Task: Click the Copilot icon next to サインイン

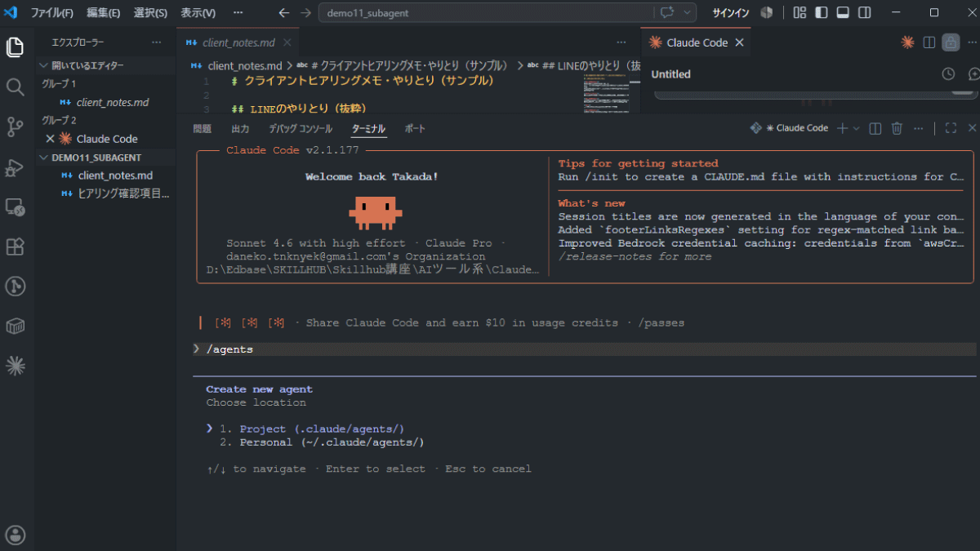Action: pyautogui.click(x=766, y=13)
